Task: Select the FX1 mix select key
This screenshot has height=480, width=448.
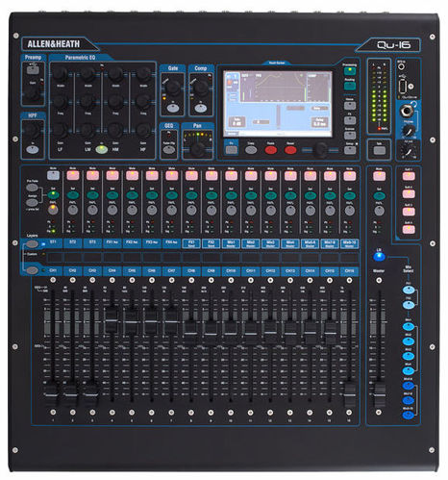Action: (x=409, y=291)
